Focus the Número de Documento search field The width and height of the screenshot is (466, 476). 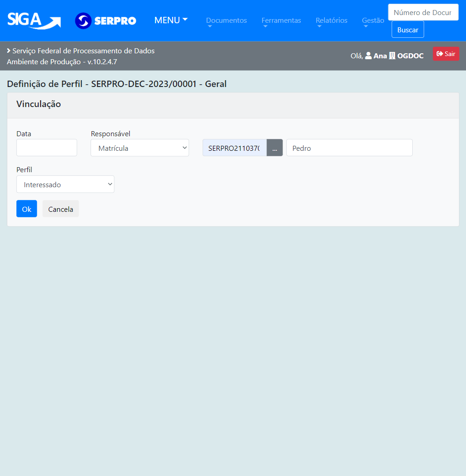click(423, 12)
